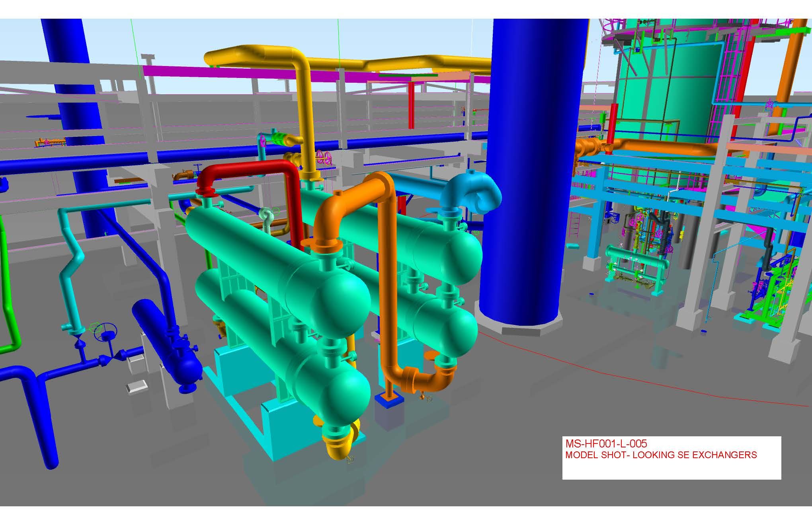Click the 'MODEL SHOT- LOOKING SE EXCHANGERS' label

click(661, 455)
